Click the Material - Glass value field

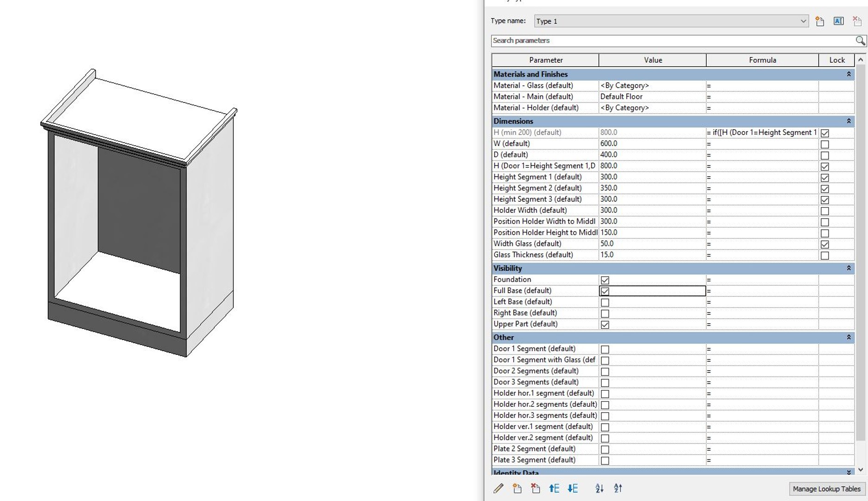(x=652, y=85)
